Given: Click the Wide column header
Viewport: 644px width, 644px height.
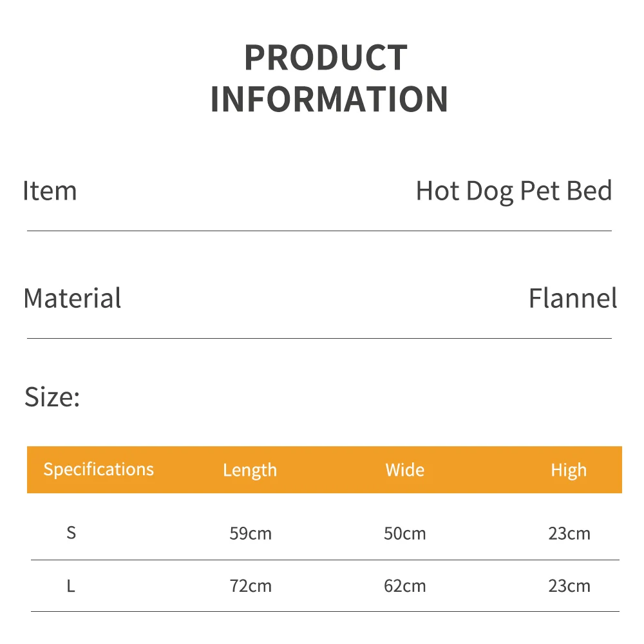Looking at the screenshot, I should 404,469.
